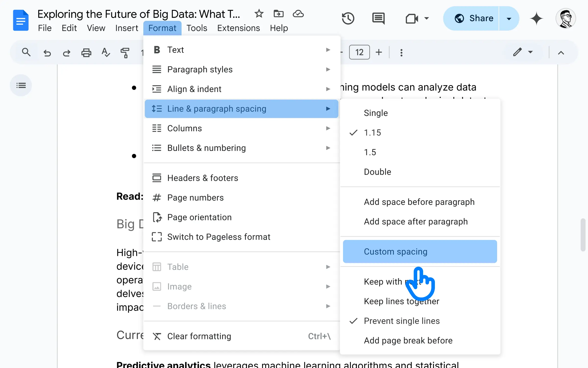Open the comments panel icon
The width and height of the screenshot is (588, 368).
[x=378, y=18]
